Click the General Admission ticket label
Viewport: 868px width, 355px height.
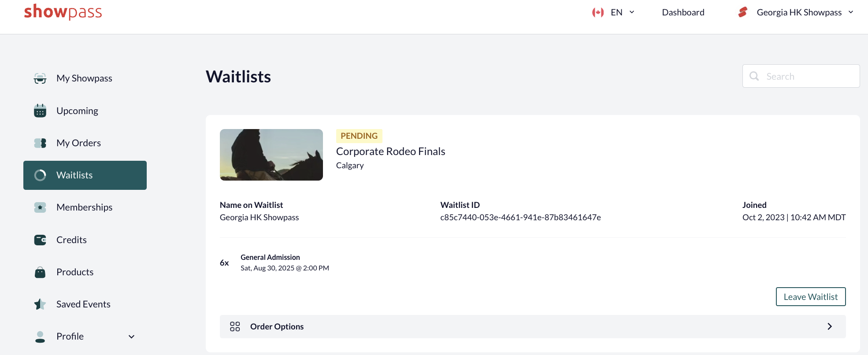[270, 257]
